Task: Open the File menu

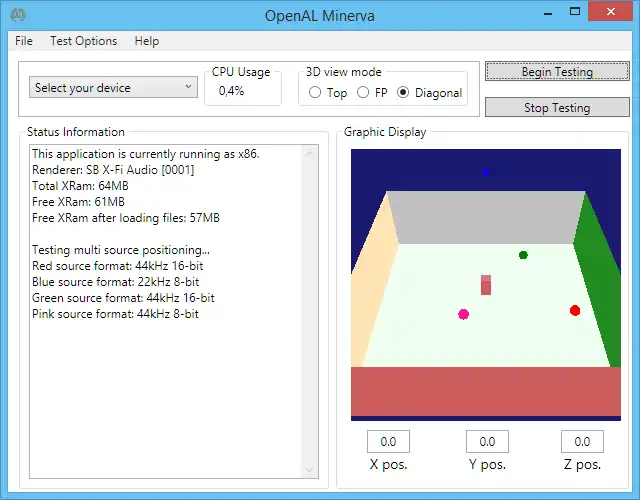Action: click(24, 41)
